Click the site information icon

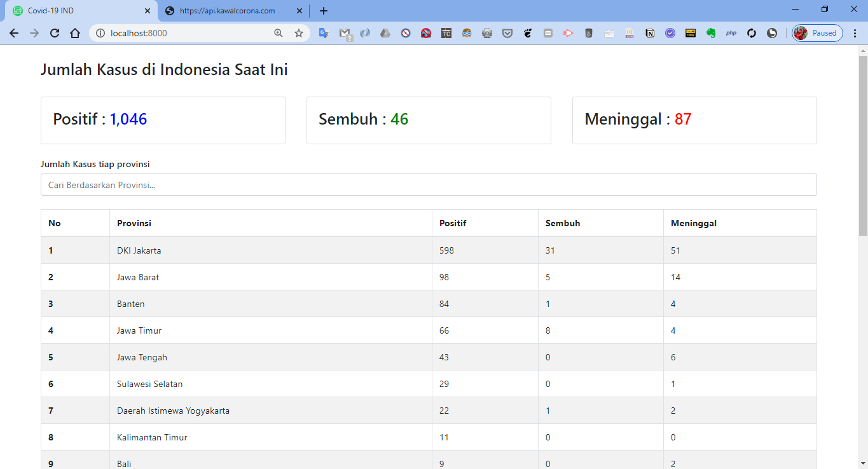100,33
